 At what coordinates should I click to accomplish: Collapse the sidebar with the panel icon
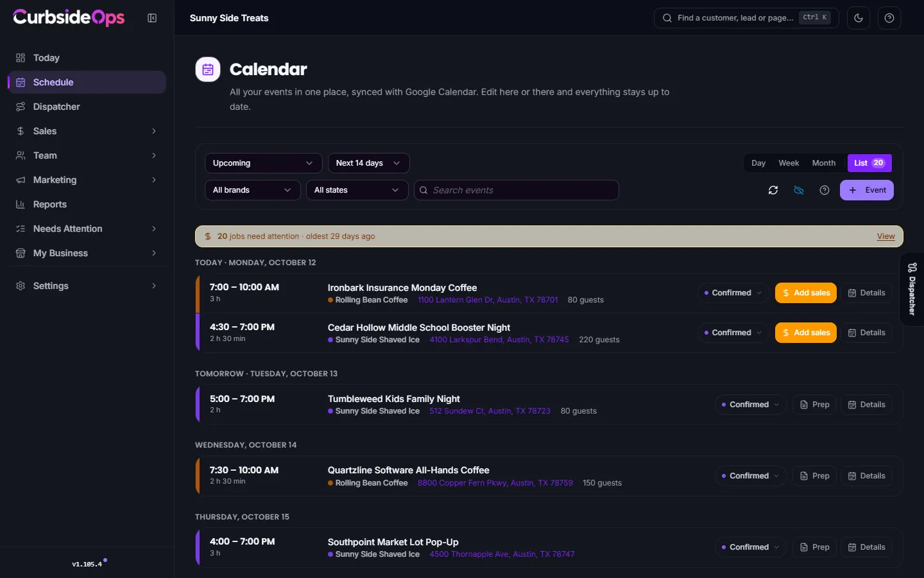(x=152, y=18)
